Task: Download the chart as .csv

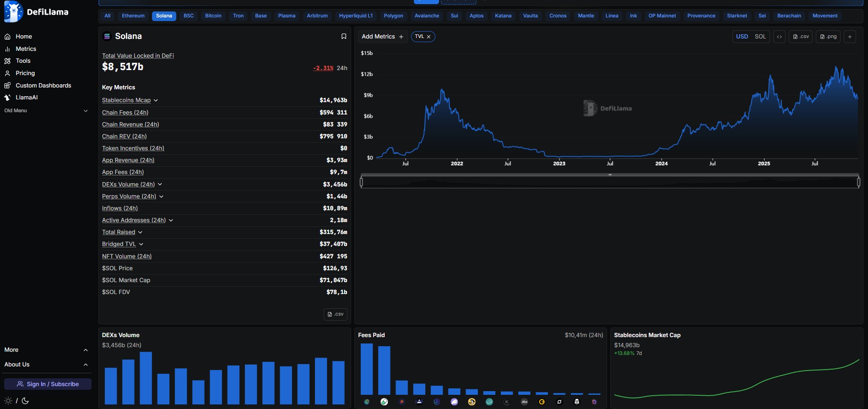Action: pyautogui.click(x=801, y=37)
